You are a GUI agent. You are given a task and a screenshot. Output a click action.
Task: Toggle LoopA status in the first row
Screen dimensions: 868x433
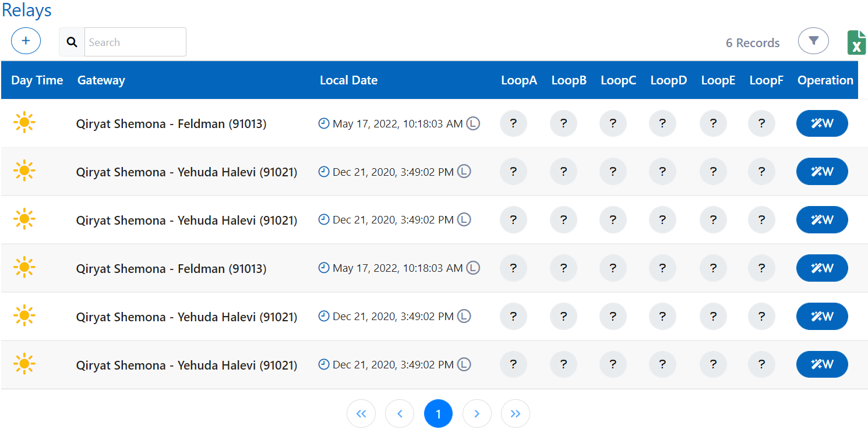(x=513, y=123)
